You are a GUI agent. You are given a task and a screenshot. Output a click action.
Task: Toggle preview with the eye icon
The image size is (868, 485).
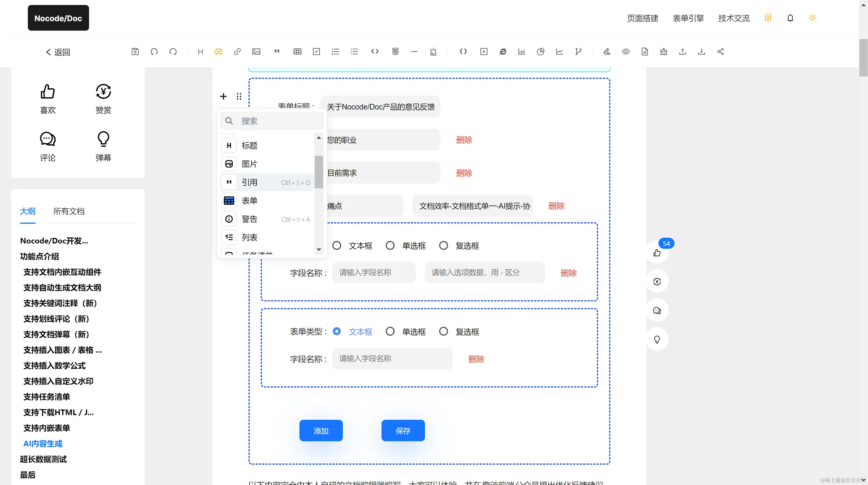[x=626, y=52]
